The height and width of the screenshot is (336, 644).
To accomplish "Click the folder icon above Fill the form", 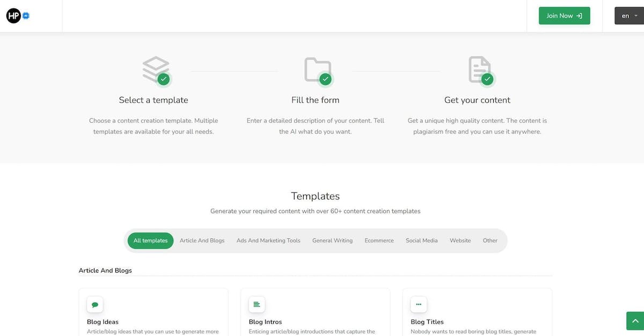I will point(317,70).
